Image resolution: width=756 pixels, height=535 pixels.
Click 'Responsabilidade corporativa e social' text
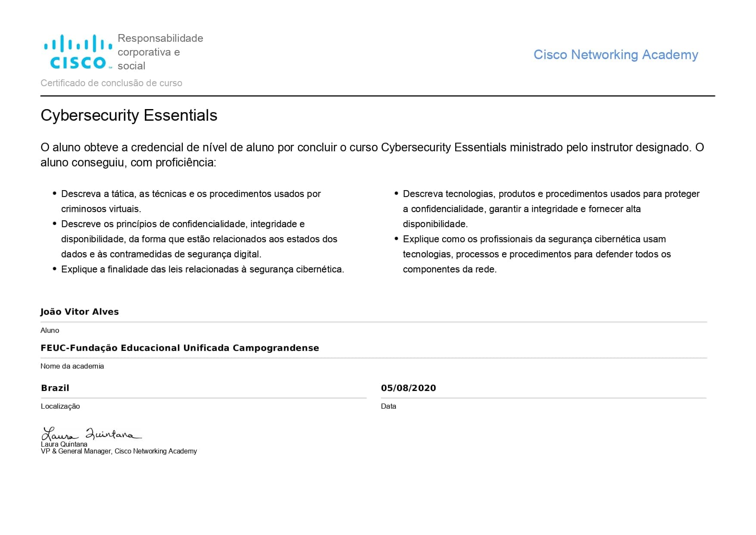click(x=160, y=52)
